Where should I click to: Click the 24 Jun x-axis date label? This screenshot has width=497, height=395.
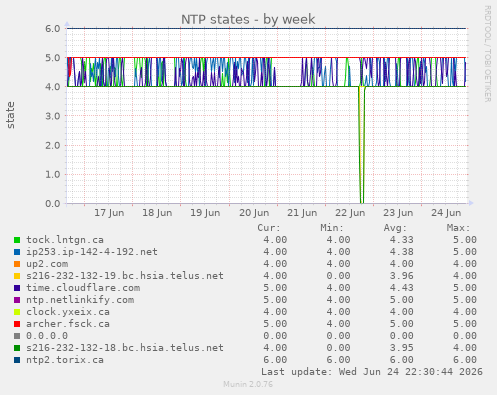pyautogui.click(x=446, y=213)
